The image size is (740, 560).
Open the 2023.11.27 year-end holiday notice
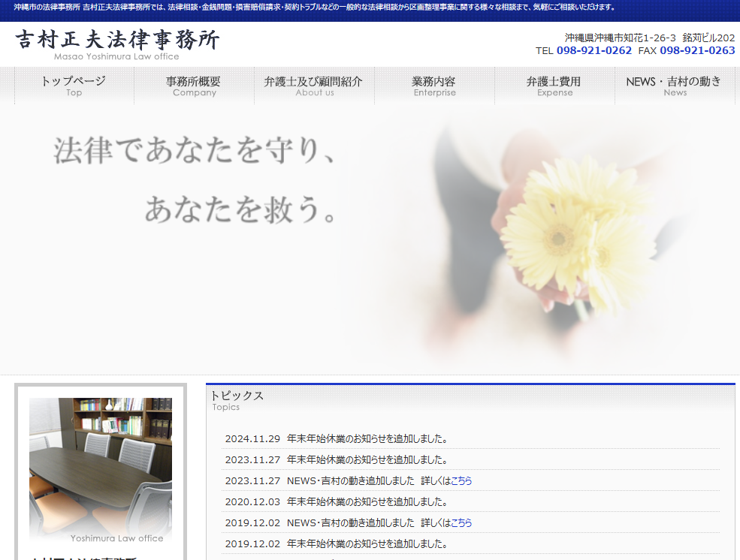336,459
